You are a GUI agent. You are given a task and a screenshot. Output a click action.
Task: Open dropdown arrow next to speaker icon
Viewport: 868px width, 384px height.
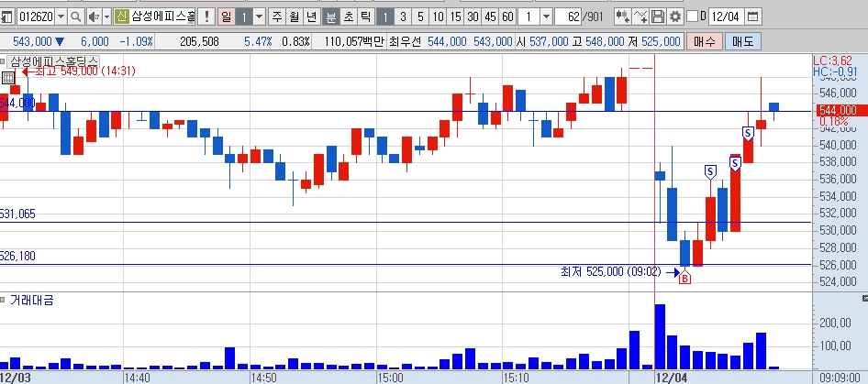pyautogui.click(x=107, y=16)
